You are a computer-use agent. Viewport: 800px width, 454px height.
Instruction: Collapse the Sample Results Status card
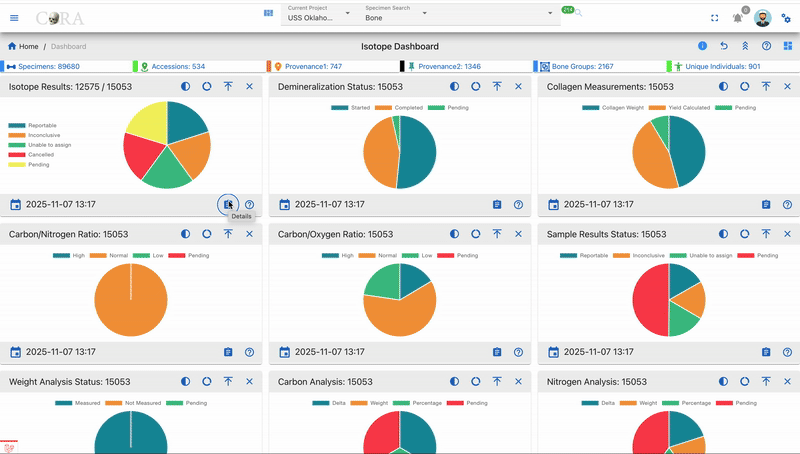coord(766,234)
